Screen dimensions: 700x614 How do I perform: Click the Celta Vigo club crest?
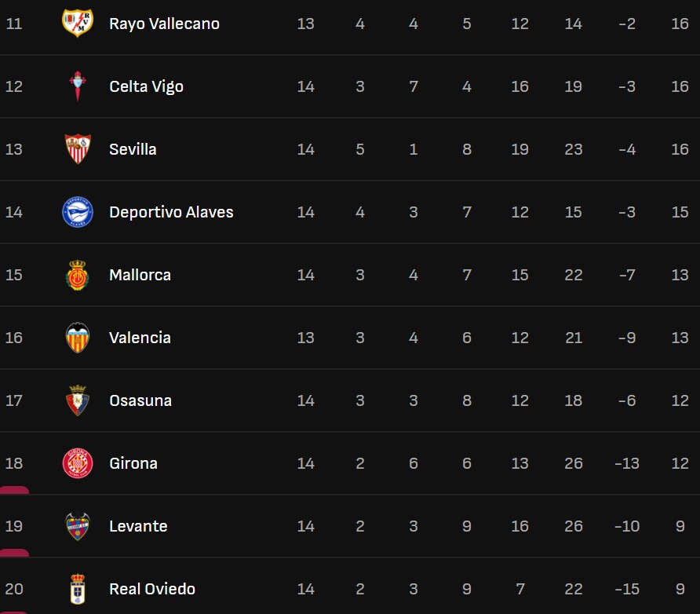click(x=78, y=86)
